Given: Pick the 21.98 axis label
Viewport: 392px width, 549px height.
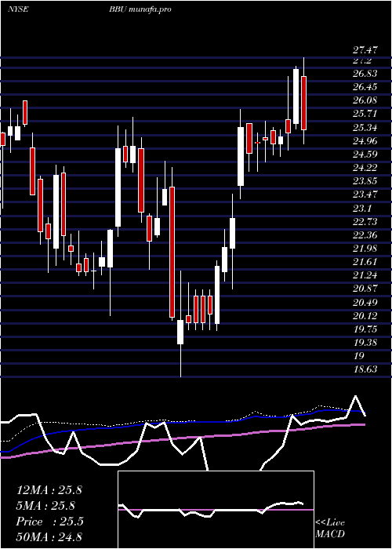Looking at the screenshot, I should point(365,249).
